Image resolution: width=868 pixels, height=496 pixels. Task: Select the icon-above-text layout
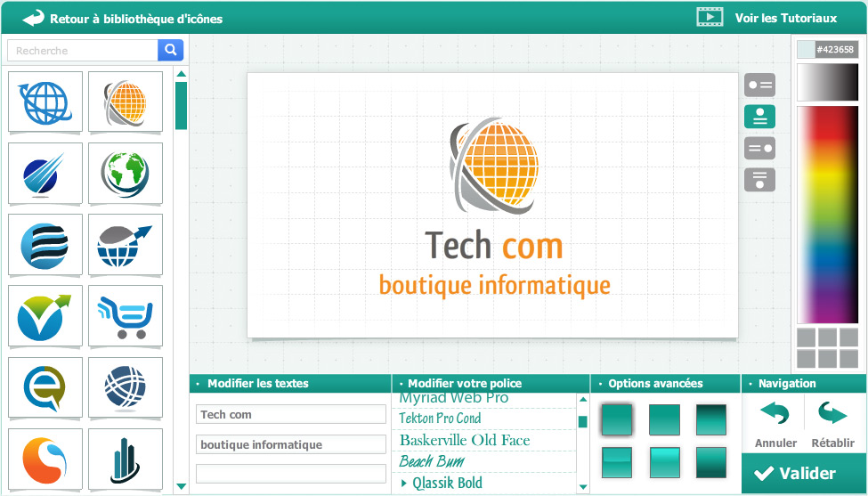[759, 117]
